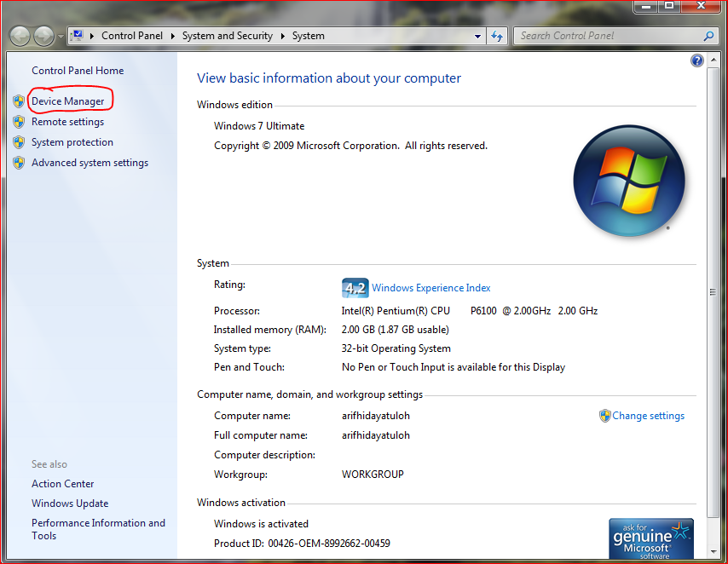
Task: Click shield icon beside Remote settings
Action: (19, 122)
